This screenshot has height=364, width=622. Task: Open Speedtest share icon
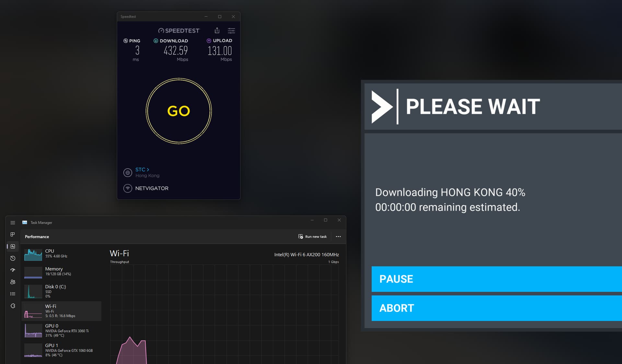[x=217, y=30]
